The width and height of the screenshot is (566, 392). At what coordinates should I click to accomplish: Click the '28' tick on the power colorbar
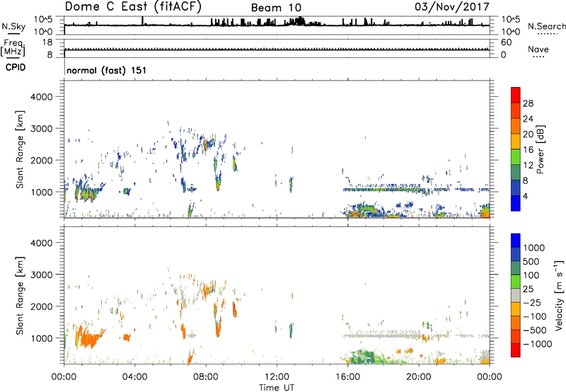(x=528, y=103)
